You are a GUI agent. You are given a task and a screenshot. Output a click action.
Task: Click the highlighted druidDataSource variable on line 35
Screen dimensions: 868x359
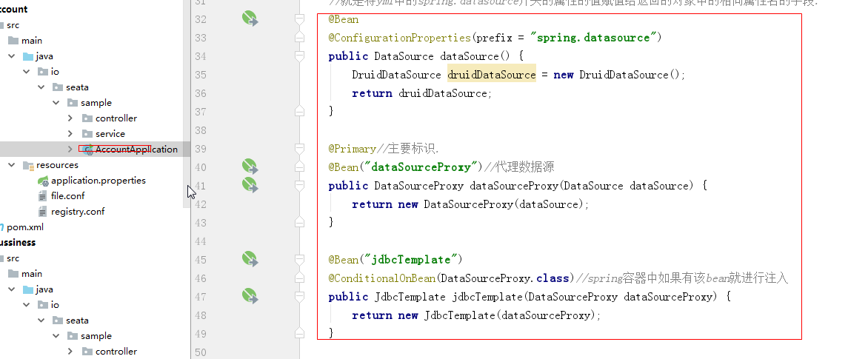point(491,75)
